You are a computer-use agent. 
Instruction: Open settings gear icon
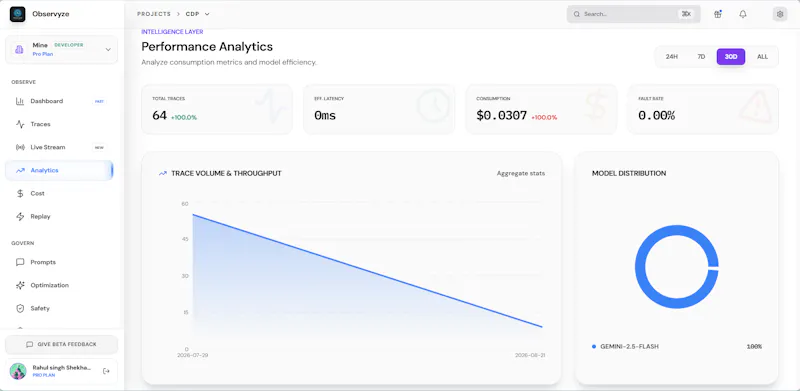(780, 14)
